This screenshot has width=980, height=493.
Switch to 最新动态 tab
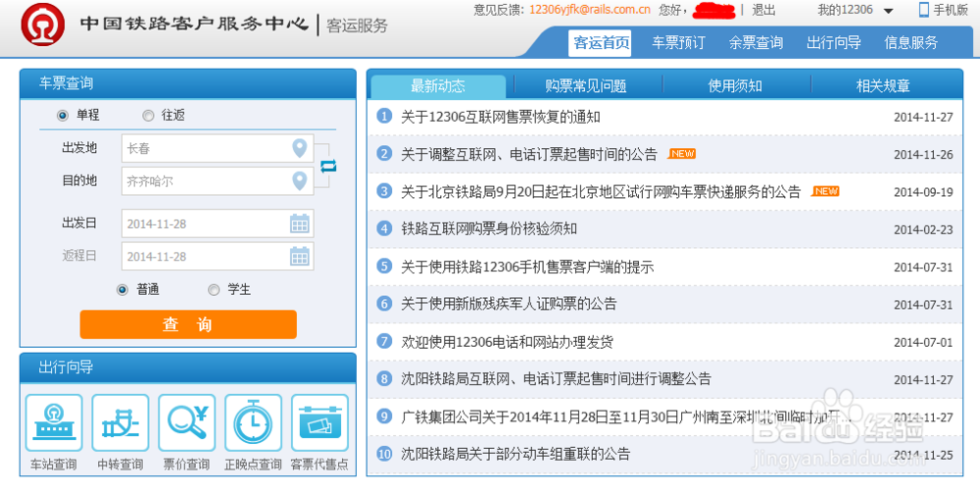[438, 86]
